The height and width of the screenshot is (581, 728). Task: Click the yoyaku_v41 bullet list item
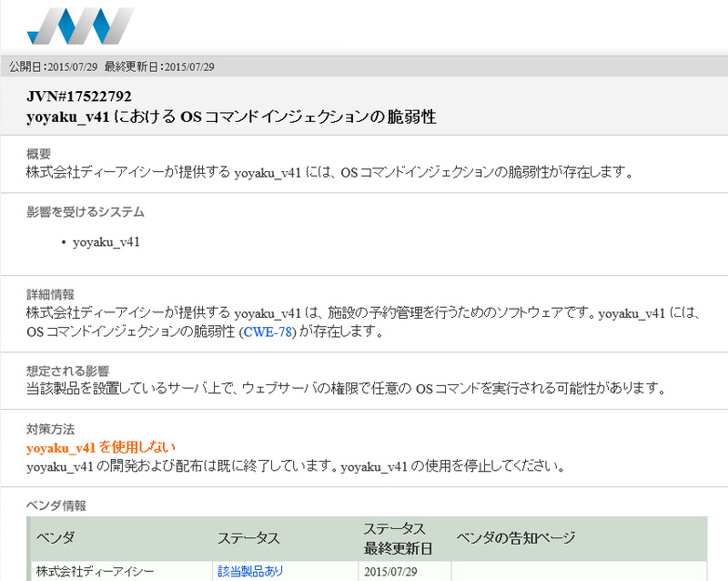pyautogui.click(x=106, y=242)
